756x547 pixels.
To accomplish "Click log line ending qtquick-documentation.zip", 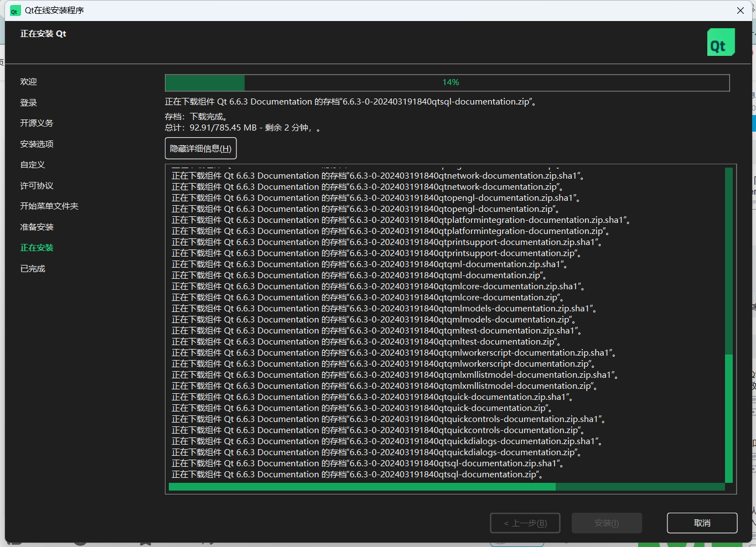I will point(362,408).
